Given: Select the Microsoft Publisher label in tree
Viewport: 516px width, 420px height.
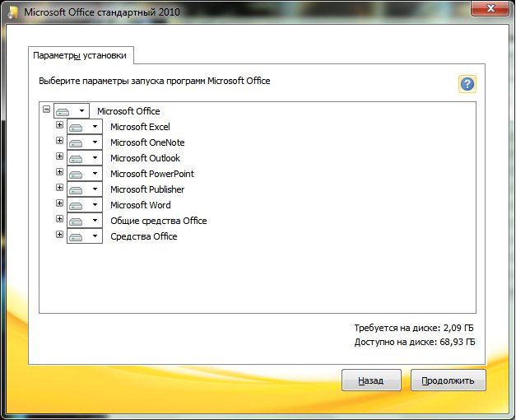Looking at the screenshot, I should click(x=147, y=189).
